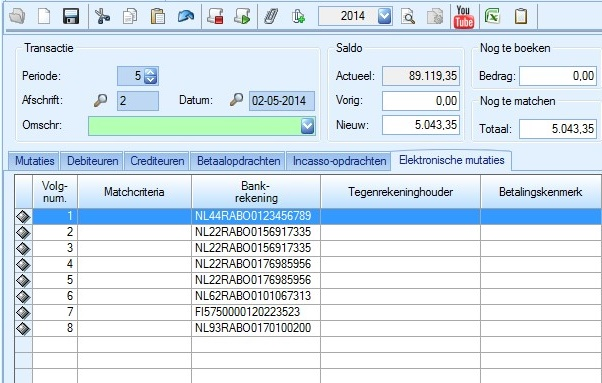This screenshot has height=383, width=602.
Task: Select cell NL44RABO0123456789
Action: tap(256, 216)
